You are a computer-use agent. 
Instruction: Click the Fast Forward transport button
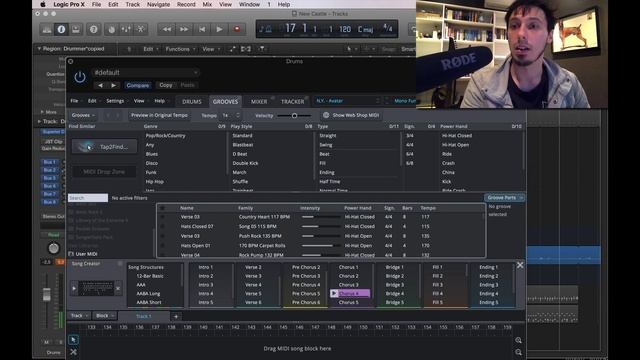184,29
